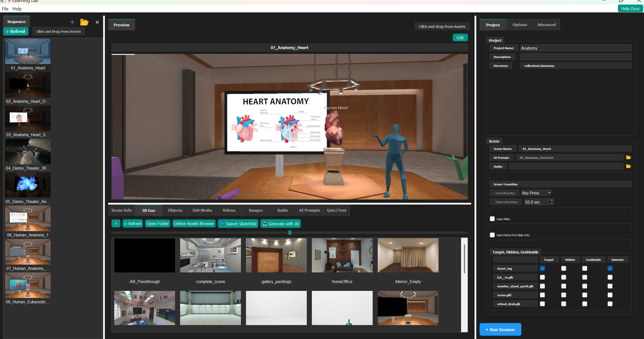644x339 pixels.
Task: Browse for AI Prompt file folder icon
Action: [628, 157]
